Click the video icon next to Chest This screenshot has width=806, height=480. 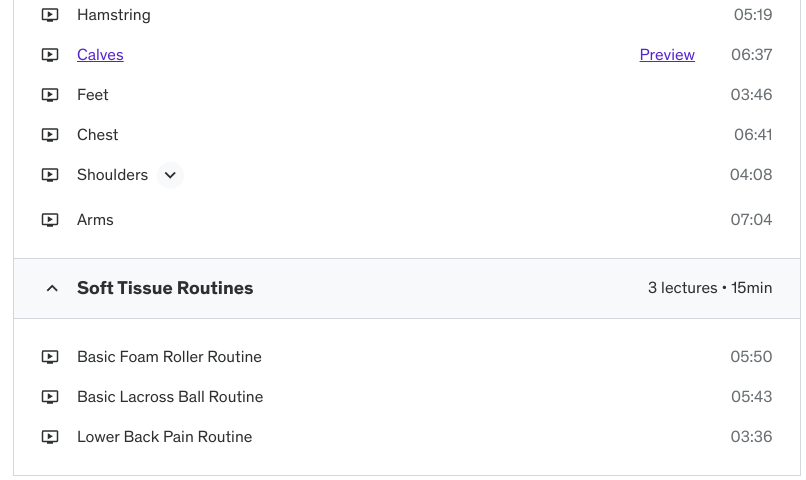click(50, 135)
